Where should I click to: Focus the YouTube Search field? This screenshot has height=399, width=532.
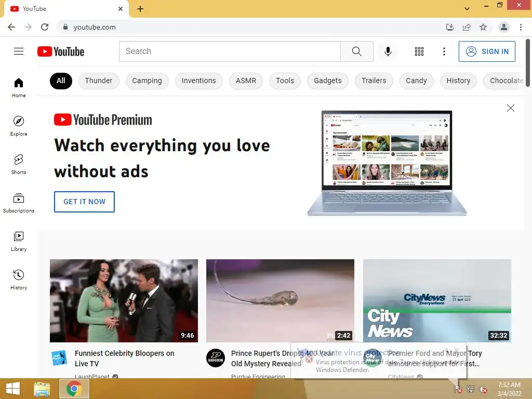230,51
